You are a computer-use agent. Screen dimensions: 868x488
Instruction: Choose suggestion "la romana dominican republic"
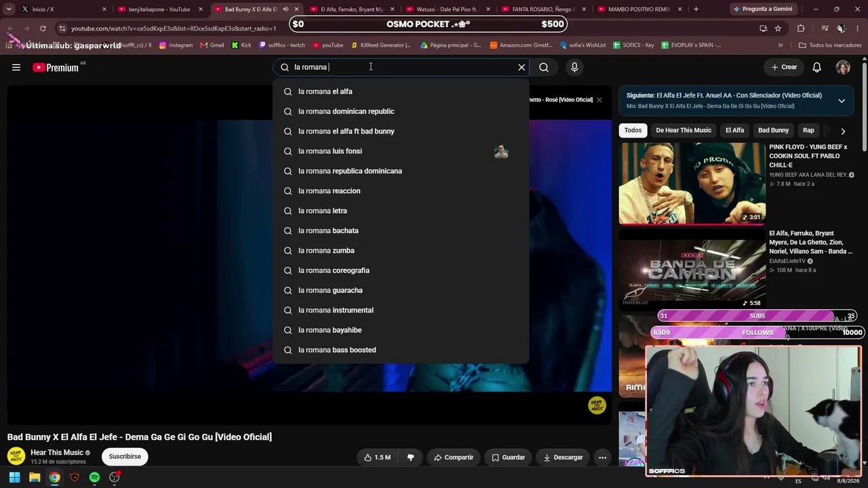pos(401,111)
